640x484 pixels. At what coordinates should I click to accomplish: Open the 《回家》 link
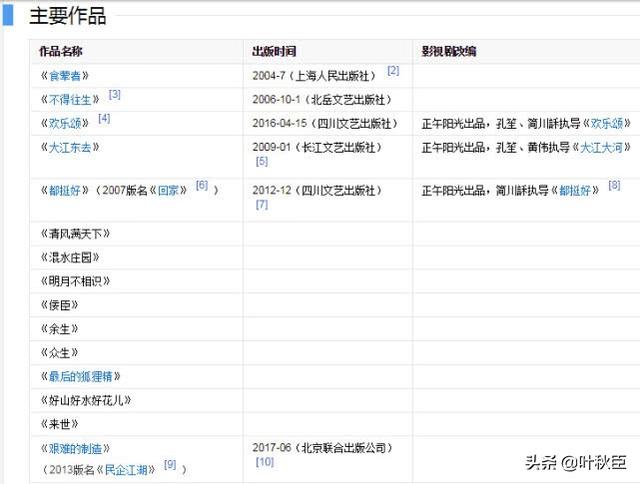coord(168,190)
